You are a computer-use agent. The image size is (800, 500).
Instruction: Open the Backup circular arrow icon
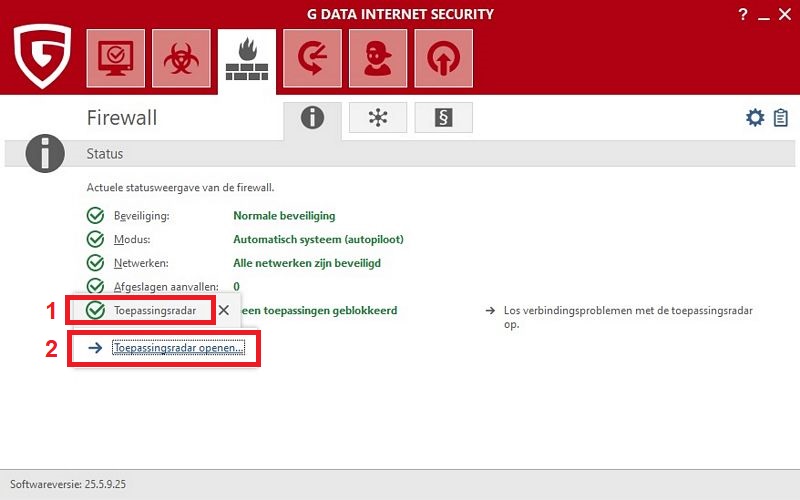[312, 58]
